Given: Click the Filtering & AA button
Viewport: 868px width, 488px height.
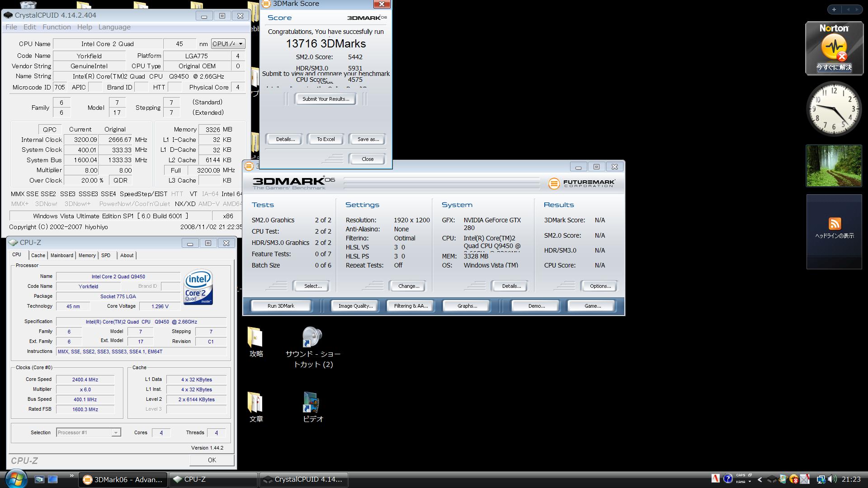Looking at the screenshot, I should click(x=410, y=306).
